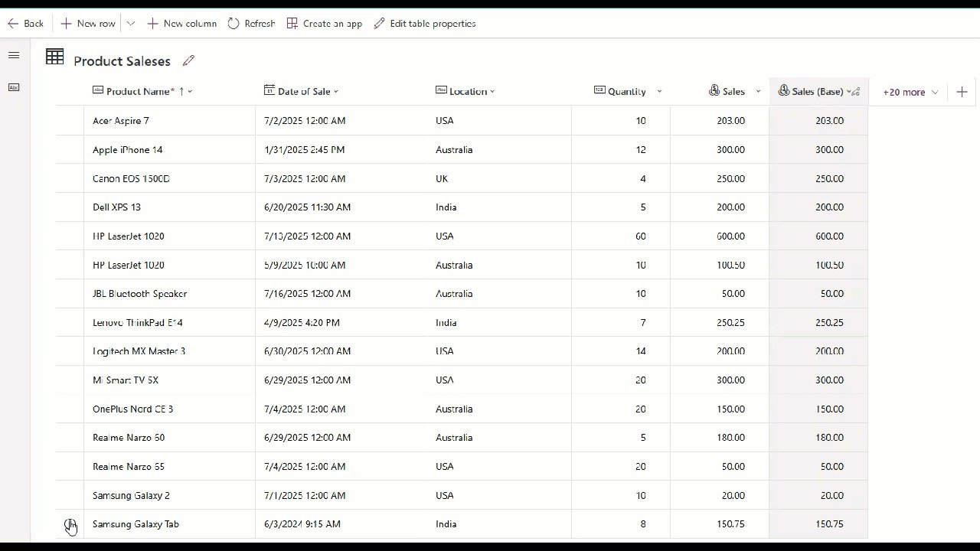Click the 123 icon on the Quantity header
Image resolution: width=980 pixels, height=551 pixels.
(x=600, y=90)
